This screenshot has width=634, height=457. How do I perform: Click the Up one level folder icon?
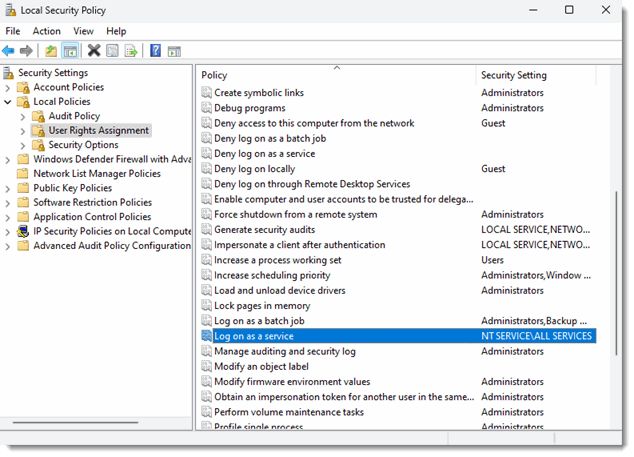coord(51,51)
